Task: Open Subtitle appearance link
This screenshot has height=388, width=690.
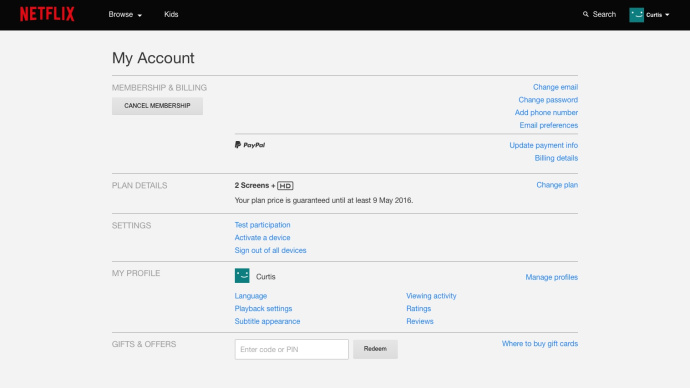Action: (267, 322)
